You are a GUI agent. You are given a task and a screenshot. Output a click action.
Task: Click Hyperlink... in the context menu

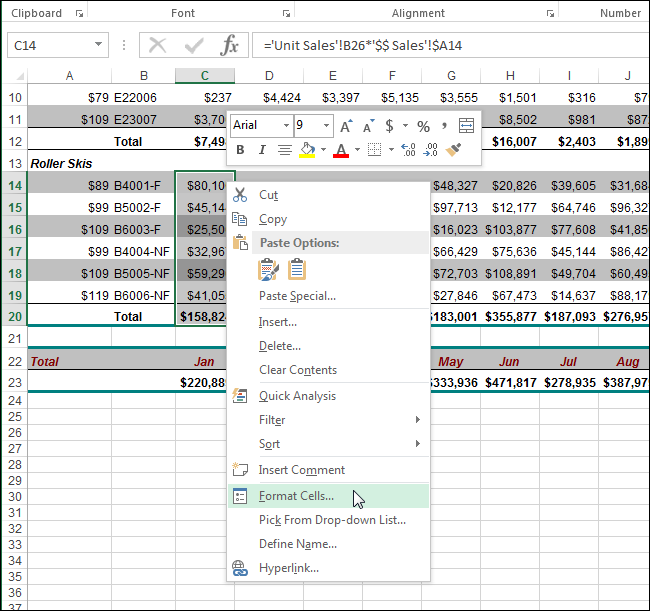tap(288, 568)
